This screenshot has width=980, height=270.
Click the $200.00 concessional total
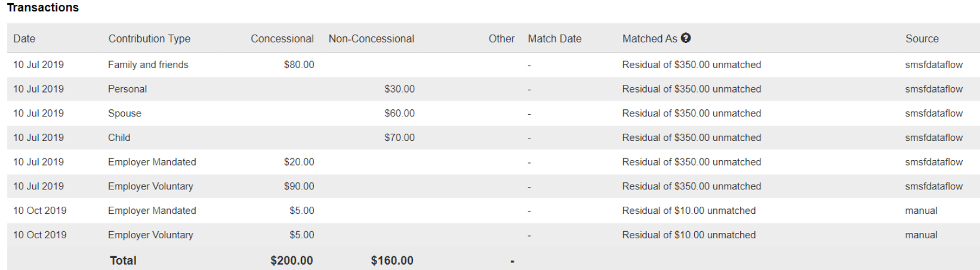click(x=291, y=260)
